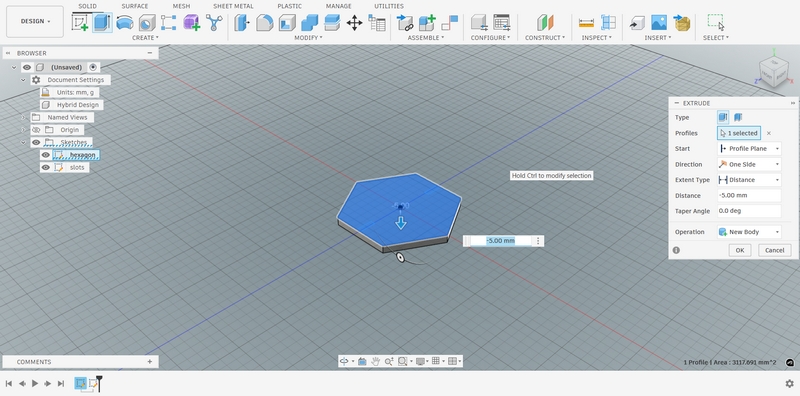Select the Thin Extrude type toggle

coord(738,117)
